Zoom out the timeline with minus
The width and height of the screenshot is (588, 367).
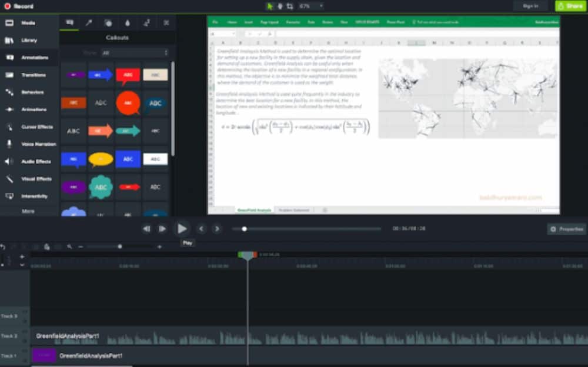(x=81, y=246)
